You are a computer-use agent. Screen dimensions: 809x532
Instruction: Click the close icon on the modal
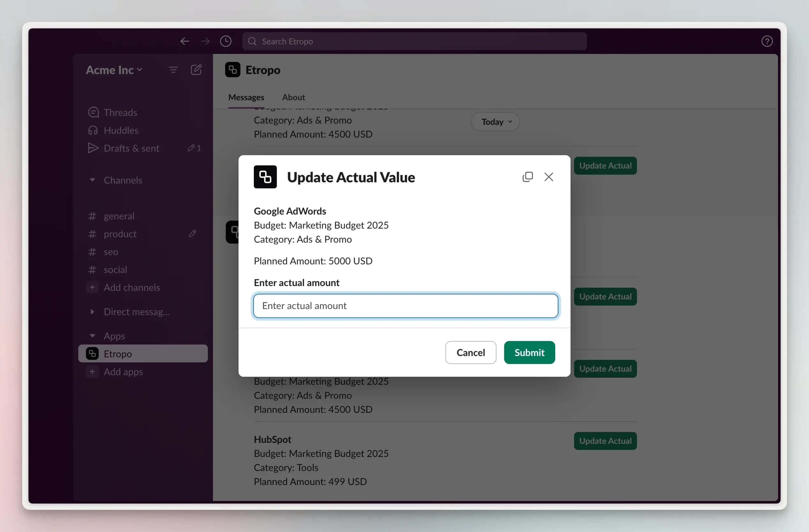tap(548, 176)
